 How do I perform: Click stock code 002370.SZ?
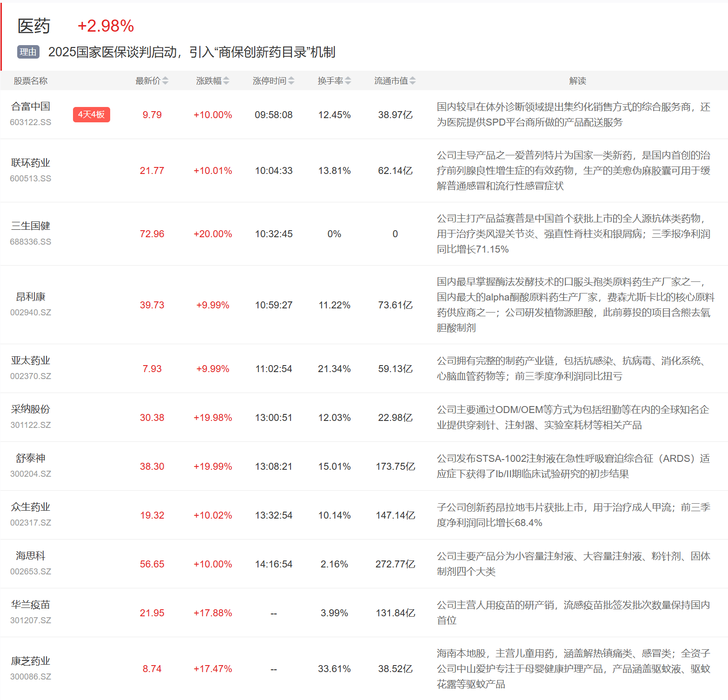pos(31,376)
